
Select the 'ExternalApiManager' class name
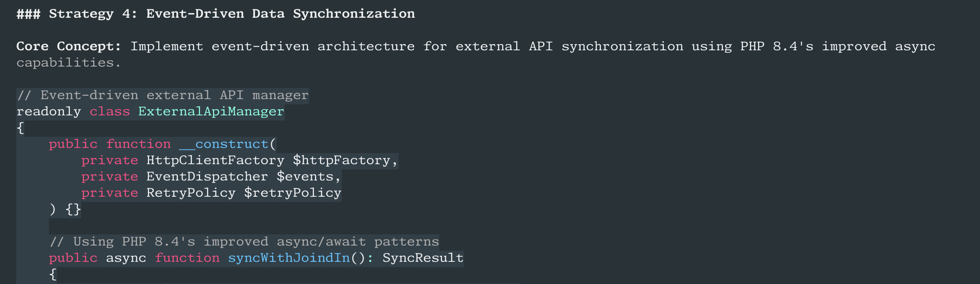[211, 111]
